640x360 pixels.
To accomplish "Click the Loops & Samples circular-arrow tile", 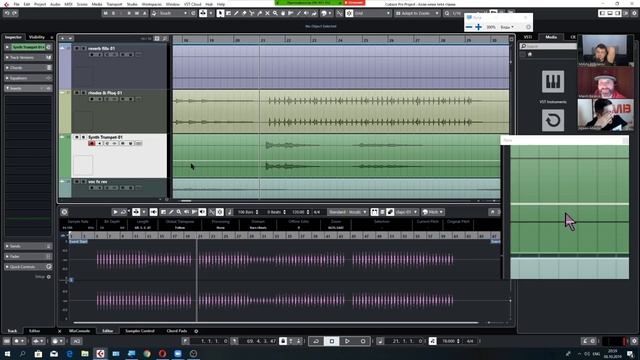I will pos(553,120).
